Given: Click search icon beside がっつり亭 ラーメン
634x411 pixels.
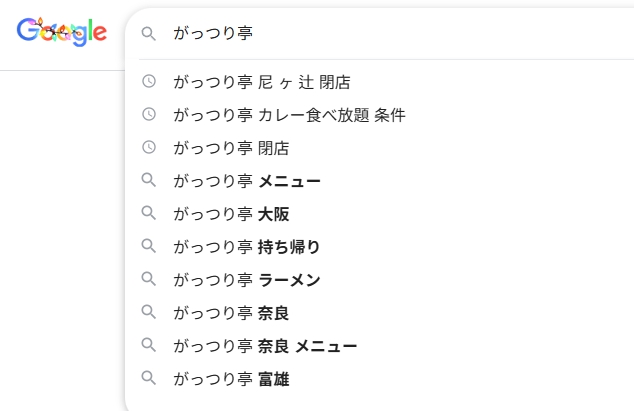Looking at the screenshot, I should point(149,279).
